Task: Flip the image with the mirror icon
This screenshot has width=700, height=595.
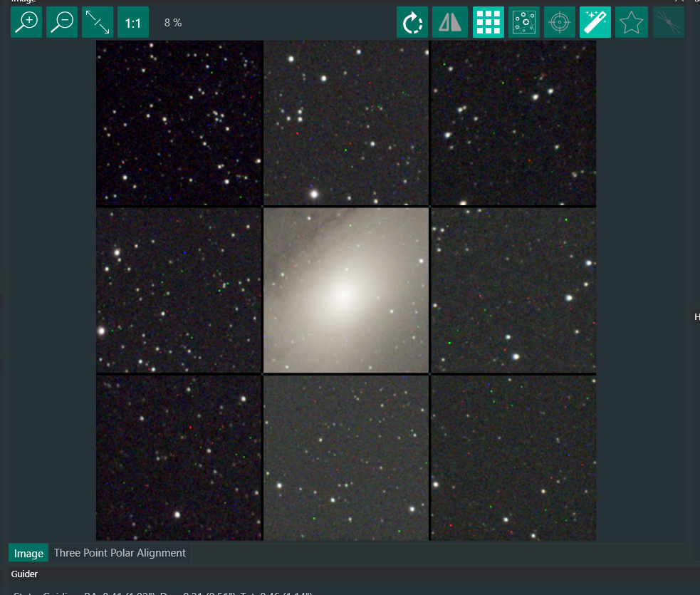Action: (x=450, y=22)
